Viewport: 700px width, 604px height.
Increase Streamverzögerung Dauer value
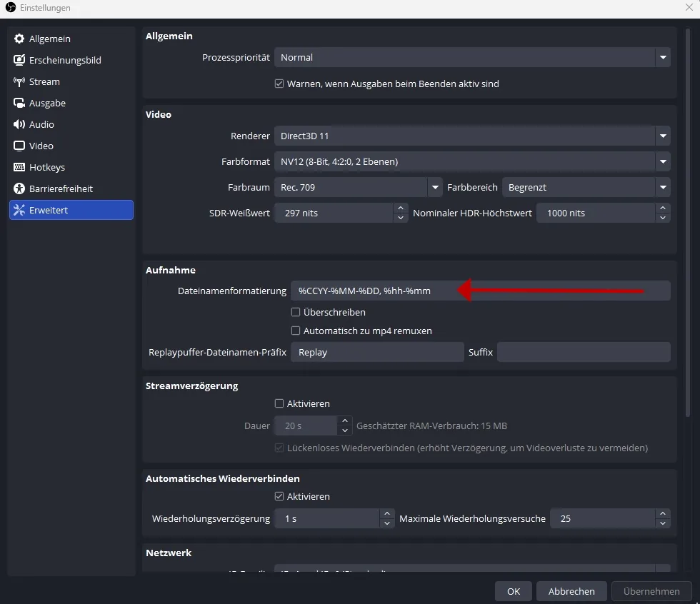click(344, 421)
